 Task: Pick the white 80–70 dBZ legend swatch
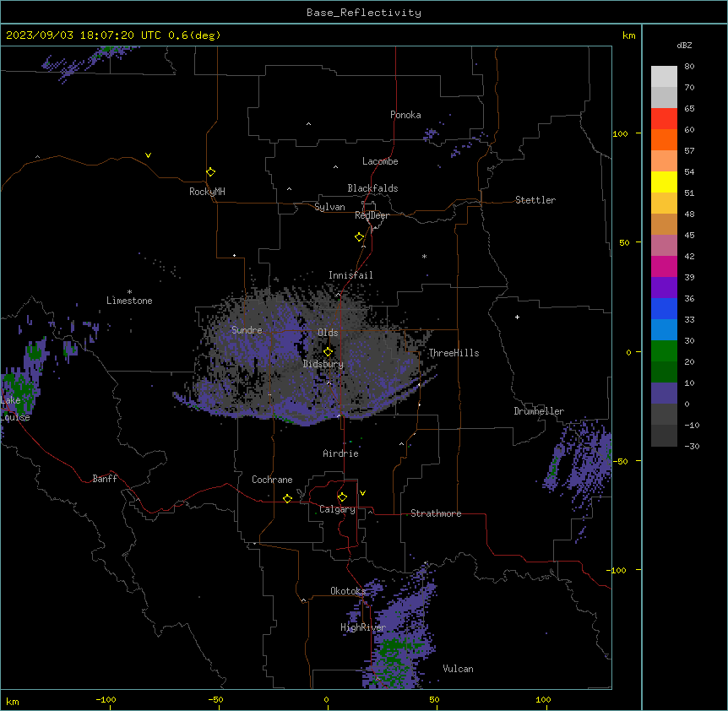pos(664,76)
